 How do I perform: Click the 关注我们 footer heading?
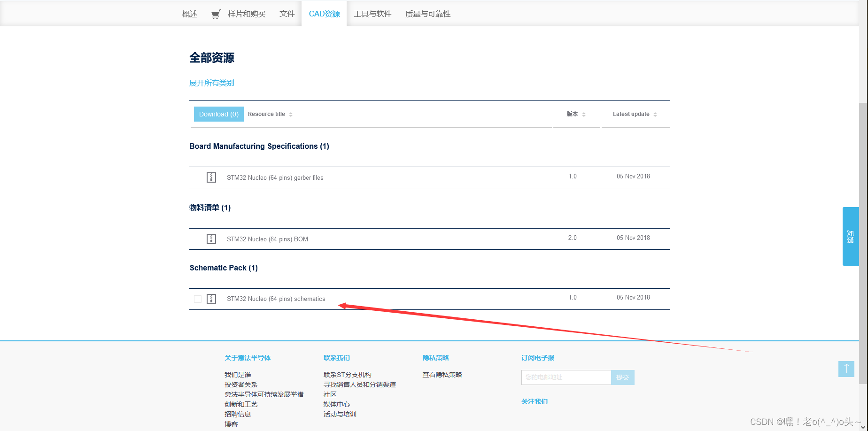point(535,401)
